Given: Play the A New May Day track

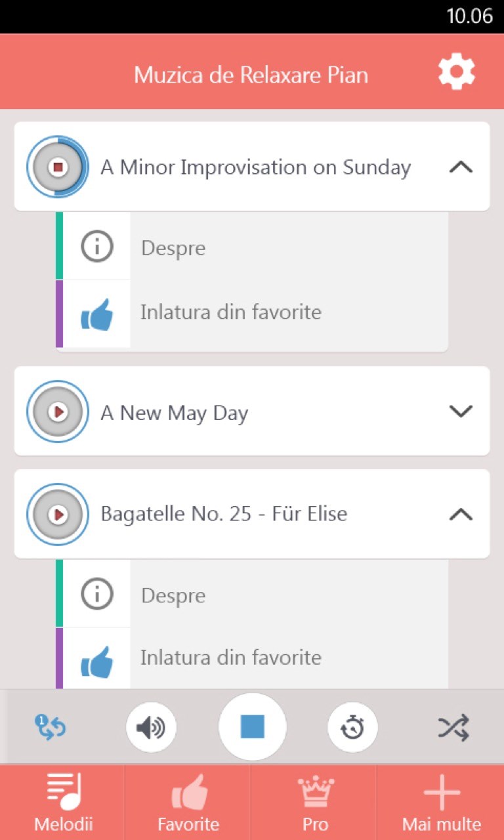Looking at the screenshot, I should point(58,411).
